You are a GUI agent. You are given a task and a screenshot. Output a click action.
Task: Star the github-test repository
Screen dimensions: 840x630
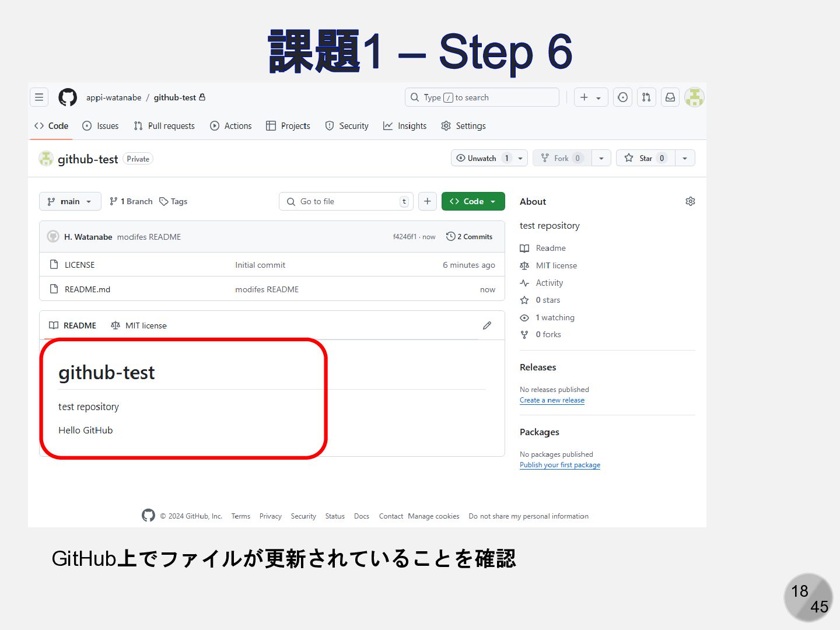[646, 158]
